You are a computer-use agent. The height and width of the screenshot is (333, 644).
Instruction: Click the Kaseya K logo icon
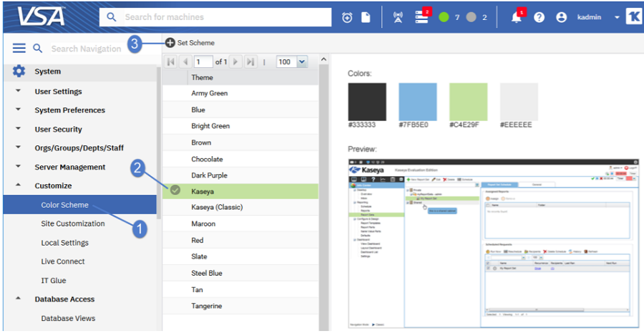pyautogui.click(x=633, y=17)
